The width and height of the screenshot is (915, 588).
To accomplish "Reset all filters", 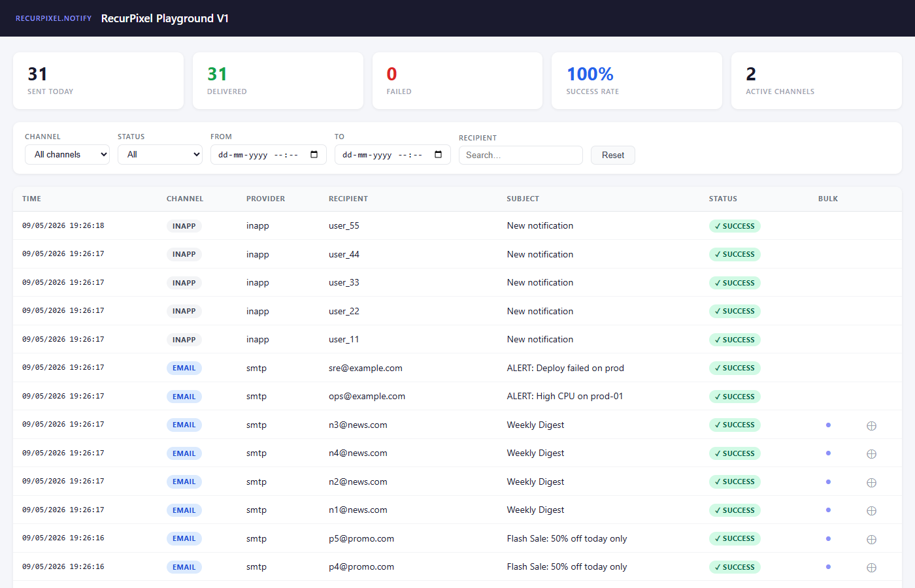I will [613, 155].
